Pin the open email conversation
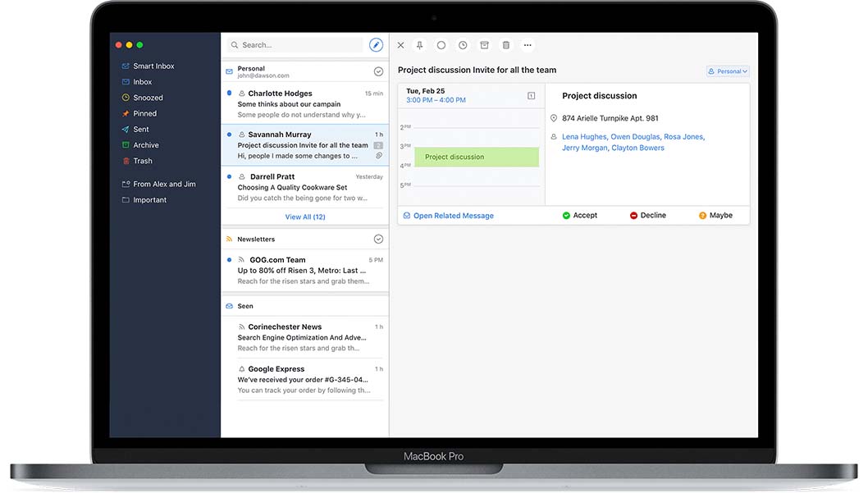The width and height of the screenshot is (868, 493). click(x=419, y=45)
